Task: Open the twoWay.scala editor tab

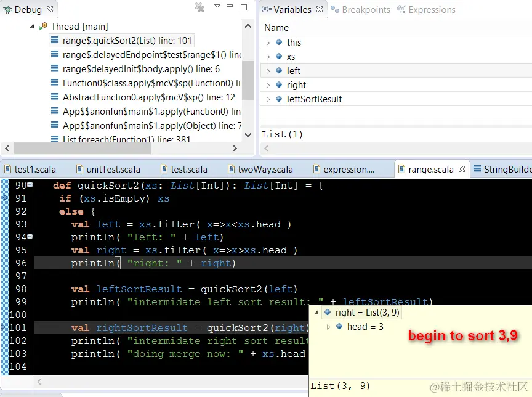Action: pyautogui.click(x=260, y=169)
